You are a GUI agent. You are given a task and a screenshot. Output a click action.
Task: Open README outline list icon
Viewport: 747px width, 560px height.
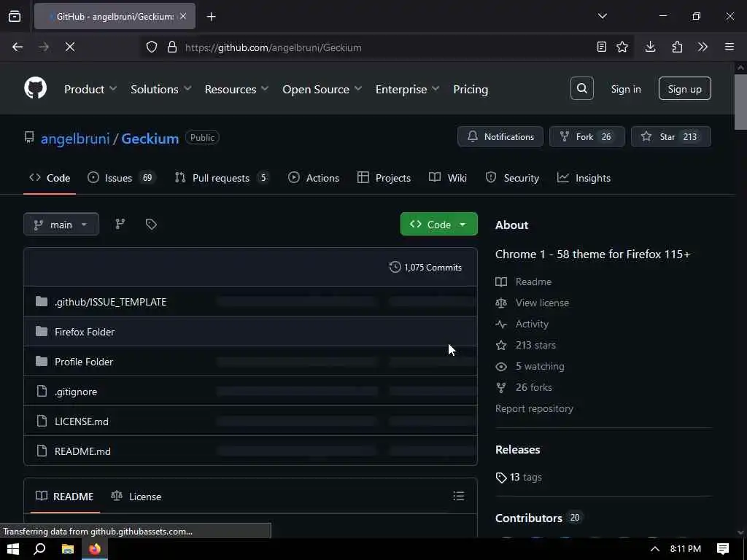tap(458, 496)
